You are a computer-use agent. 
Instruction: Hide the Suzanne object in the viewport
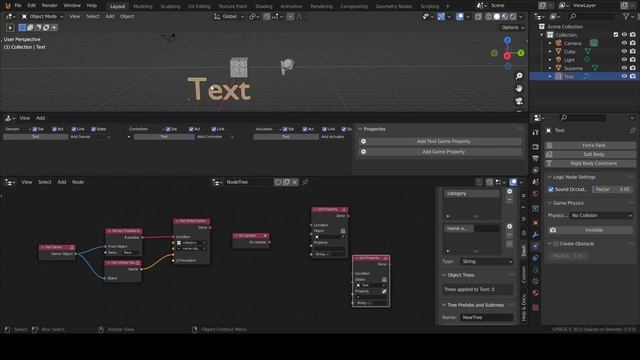pos(624,68)
